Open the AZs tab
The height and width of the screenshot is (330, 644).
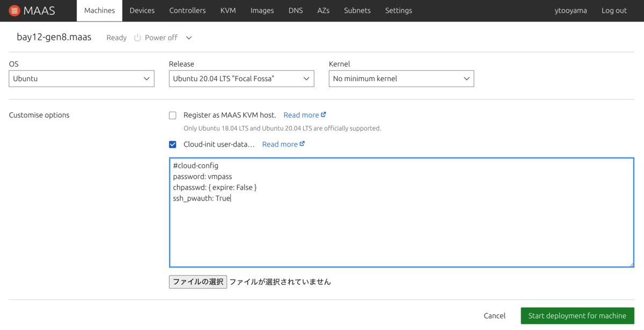click(x=323, y=11)
